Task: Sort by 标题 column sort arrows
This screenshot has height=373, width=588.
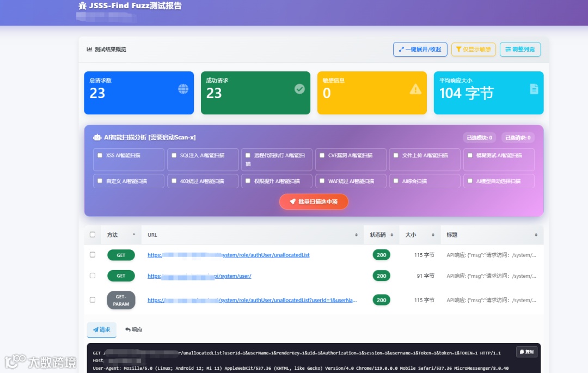Action: (536, 235)
